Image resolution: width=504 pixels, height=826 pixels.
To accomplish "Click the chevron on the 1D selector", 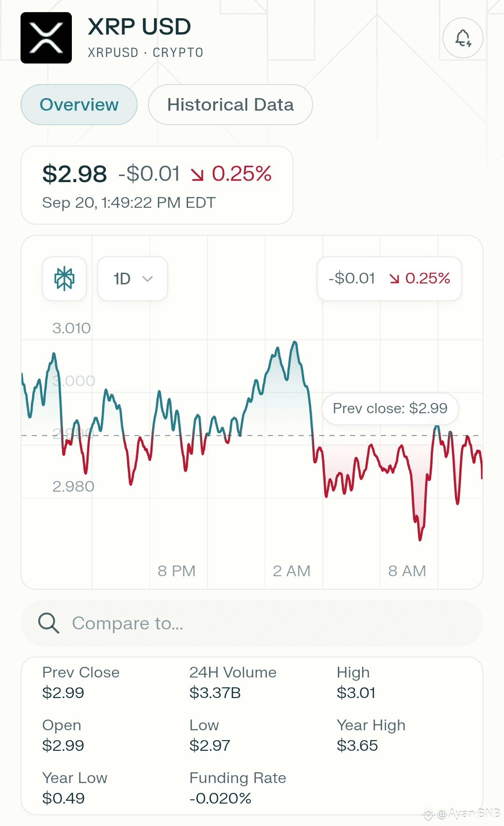I will [x=147, y=279].
